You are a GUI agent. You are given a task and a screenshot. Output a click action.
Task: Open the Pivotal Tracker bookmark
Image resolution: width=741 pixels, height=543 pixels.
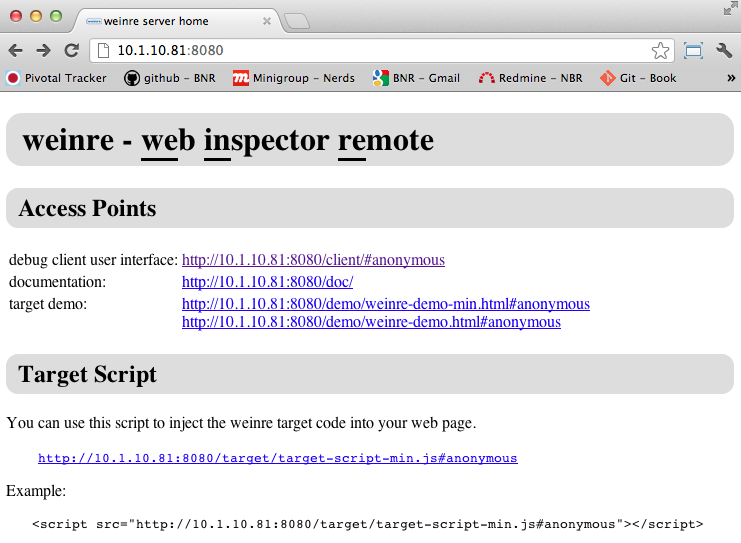tap(56, 78)
